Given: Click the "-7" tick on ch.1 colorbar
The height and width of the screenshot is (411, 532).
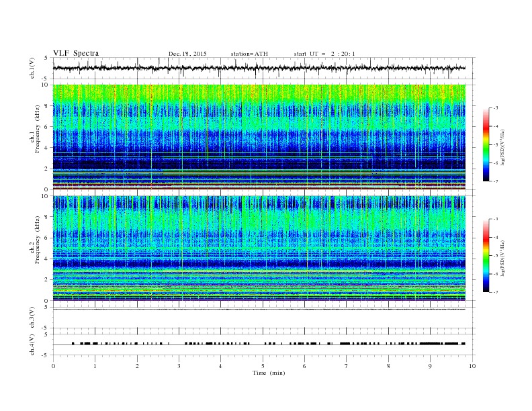Looking at the screenshot, I should (496, 181).
